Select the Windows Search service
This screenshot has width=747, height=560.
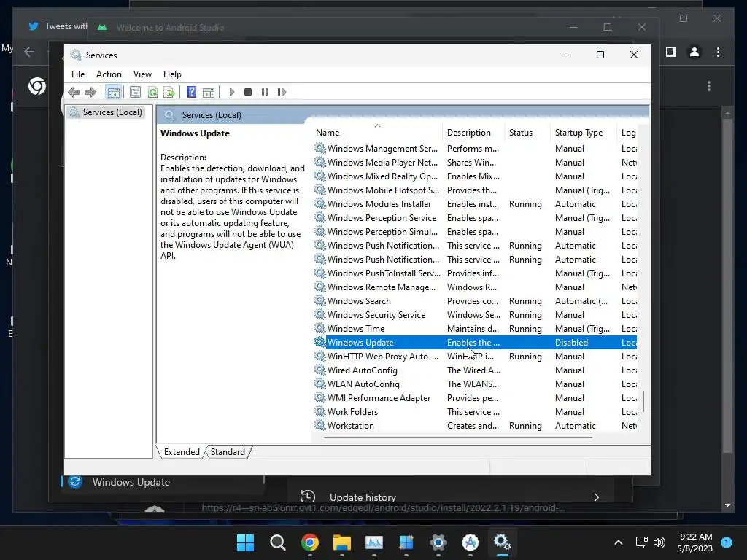coord(475,301)
